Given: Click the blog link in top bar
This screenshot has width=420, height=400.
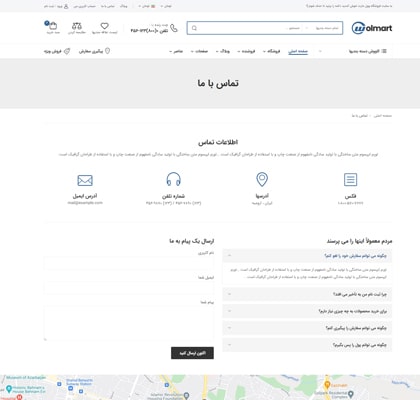Looking at the screenshot, I should (x=124, y=6).
